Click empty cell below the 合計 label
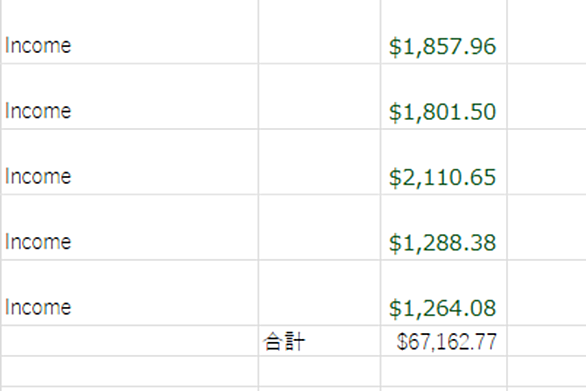 coord(319,371)
